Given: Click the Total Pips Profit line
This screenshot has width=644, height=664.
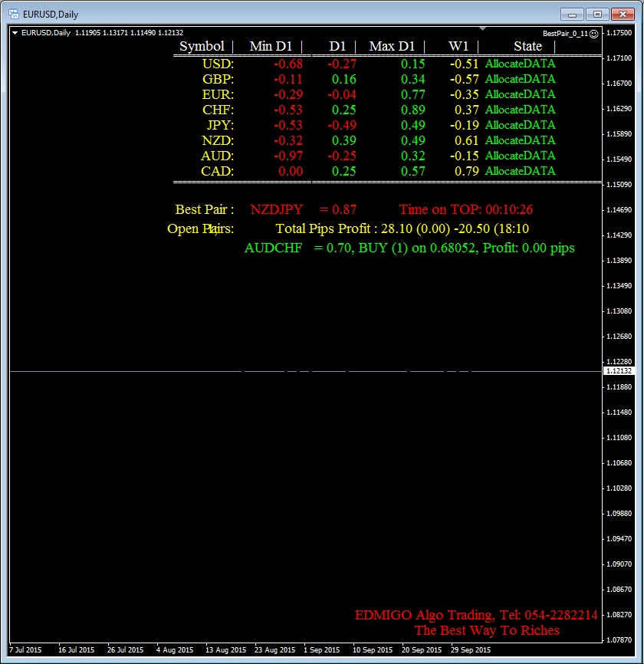Looking at the screenshot, I should pyautogui.click(x=402, y=228).
